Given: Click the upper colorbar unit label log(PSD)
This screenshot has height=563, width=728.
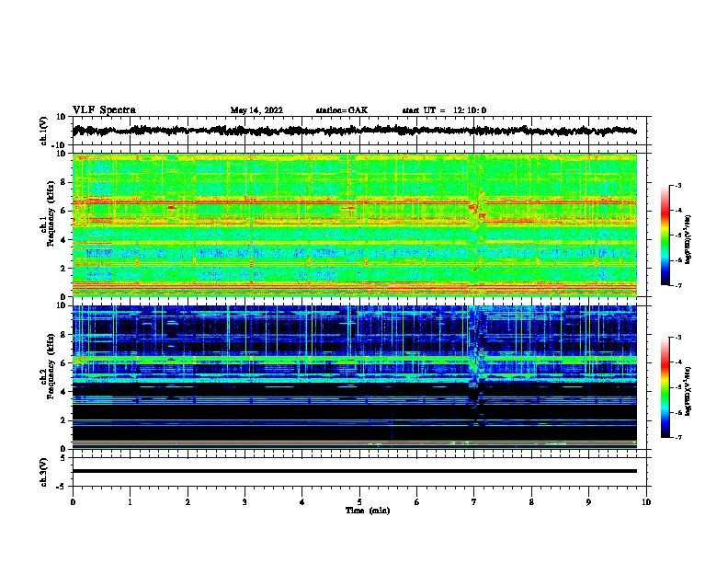Looking at the screenshot, I should (688, 240).
